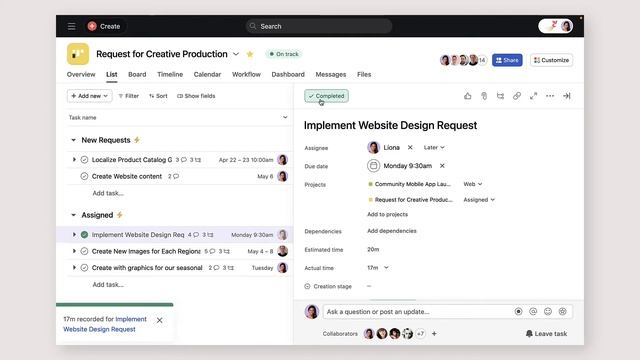This screenshot has width=640, height=360.
Task: Uncheck the Implement Website Design Req task
Action: tap(84, 235)
